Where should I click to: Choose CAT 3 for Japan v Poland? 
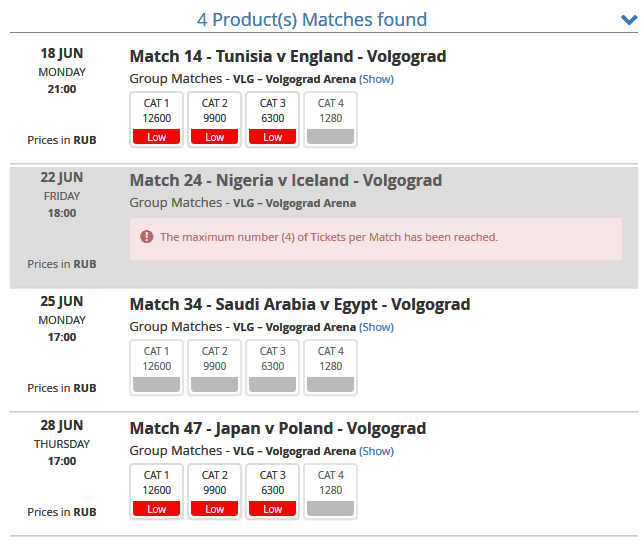point(272,492)
